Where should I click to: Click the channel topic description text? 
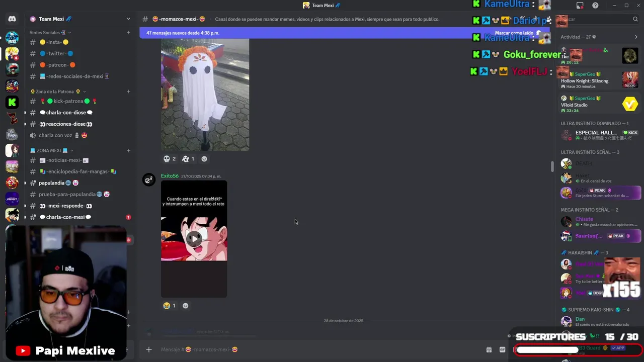coord(327,19)
